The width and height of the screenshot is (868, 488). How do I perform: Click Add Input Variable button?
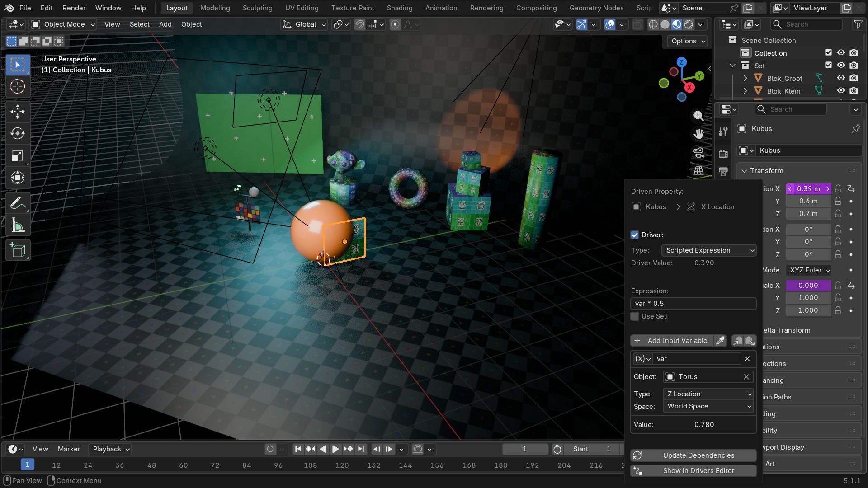tap(672, 341)
